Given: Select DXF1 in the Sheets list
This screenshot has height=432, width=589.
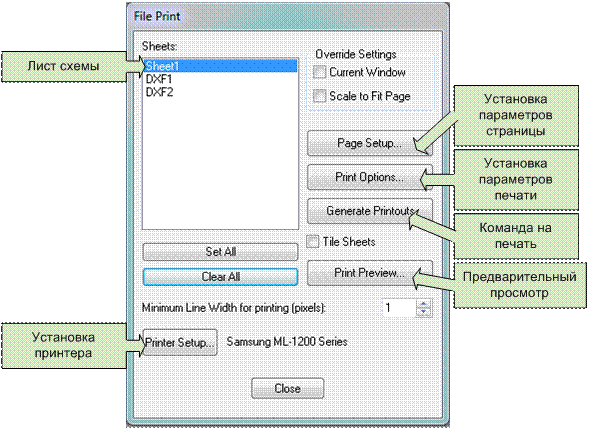Looking at the screenshot, I should pyautogui.click(x=221, y=79).
